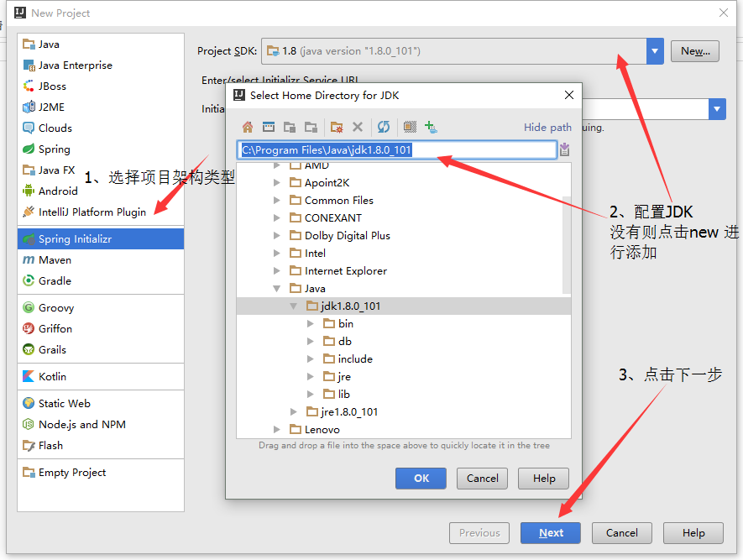The image size is (743, 560).
Task: Click OK in Select Home Directory dialog
Action: (x=421, y=479)
